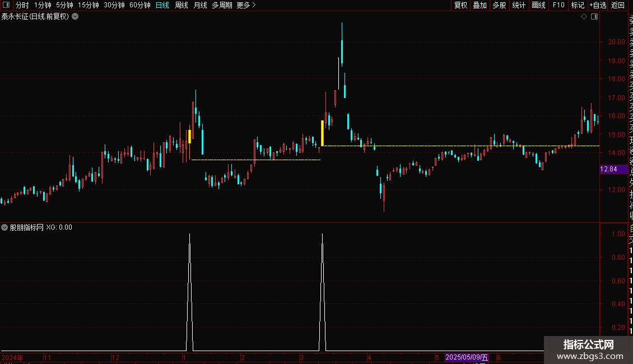Open the 画线 drawing tools
Image resolution: width=633 pixels, height=364 pixels.
click(538, 5)
